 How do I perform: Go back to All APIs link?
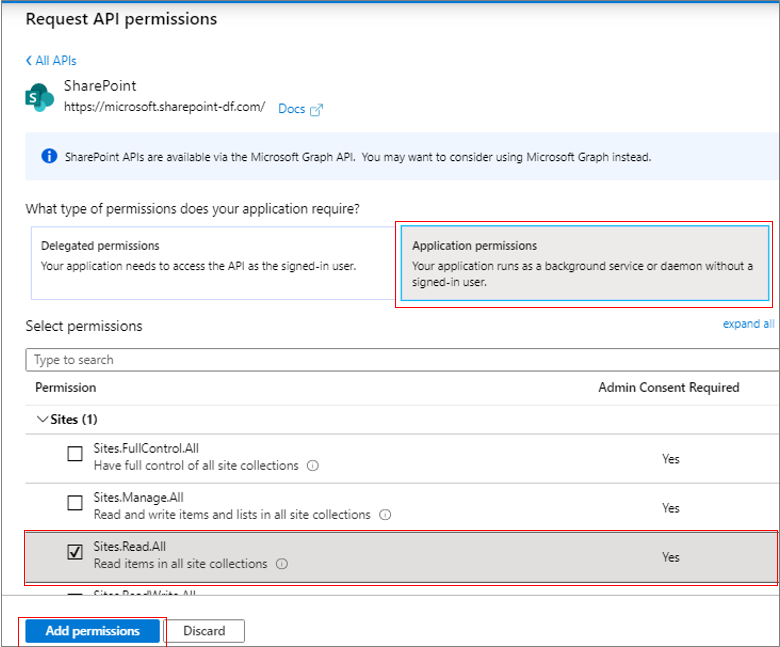[56, 61]
